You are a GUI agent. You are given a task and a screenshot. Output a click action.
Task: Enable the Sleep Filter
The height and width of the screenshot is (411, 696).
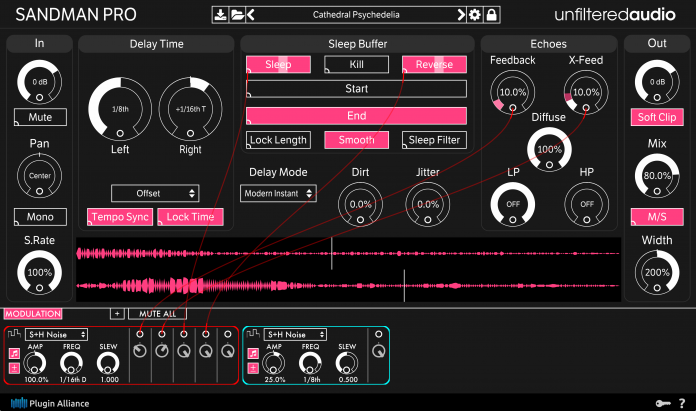[x=434, y=140]
